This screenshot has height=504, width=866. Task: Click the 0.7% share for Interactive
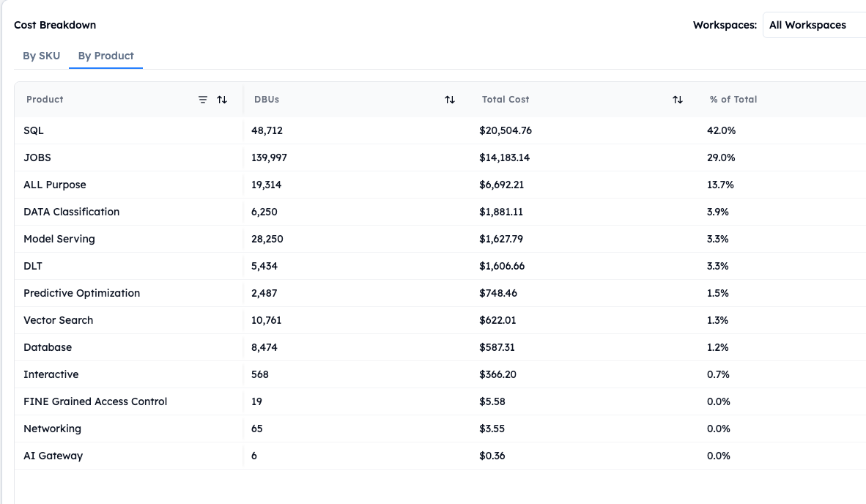click(x=718, y=374)
